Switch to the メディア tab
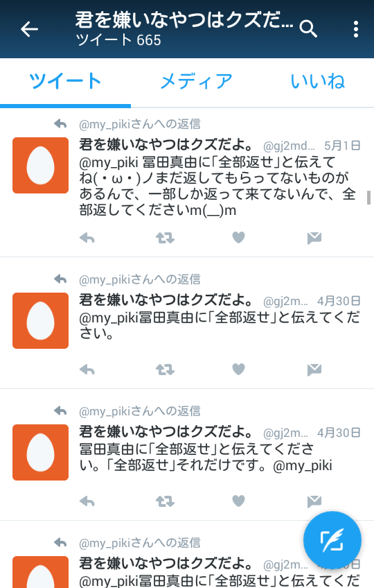Screen dimensions: 374x588 click(x=197, y=81)
